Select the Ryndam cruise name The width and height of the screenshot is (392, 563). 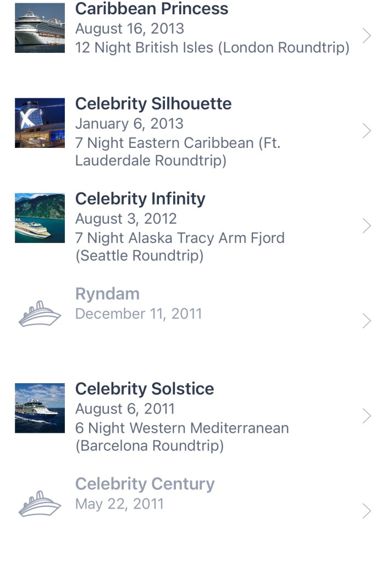coord(107,294)
